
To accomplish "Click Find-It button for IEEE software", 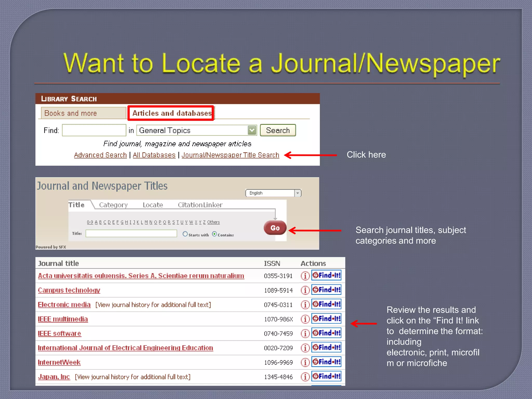I will [x=327, y=333].
